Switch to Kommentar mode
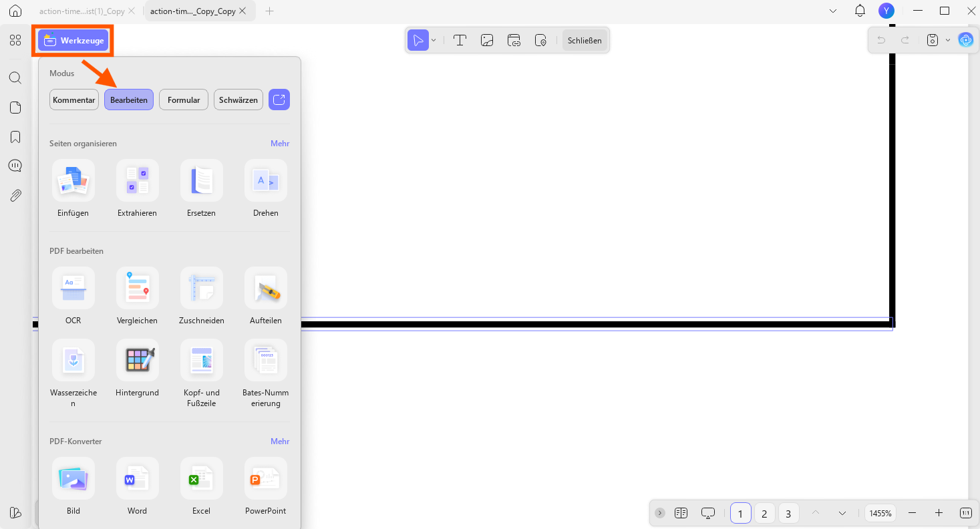The height and width of the screenshot is (529, 980). (74, 100)
